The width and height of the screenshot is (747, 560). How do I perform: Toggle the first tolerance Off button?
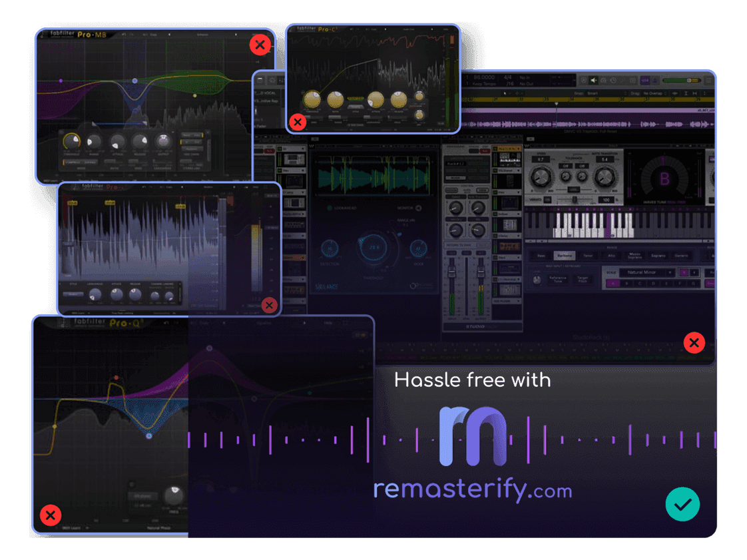(565, 166)
